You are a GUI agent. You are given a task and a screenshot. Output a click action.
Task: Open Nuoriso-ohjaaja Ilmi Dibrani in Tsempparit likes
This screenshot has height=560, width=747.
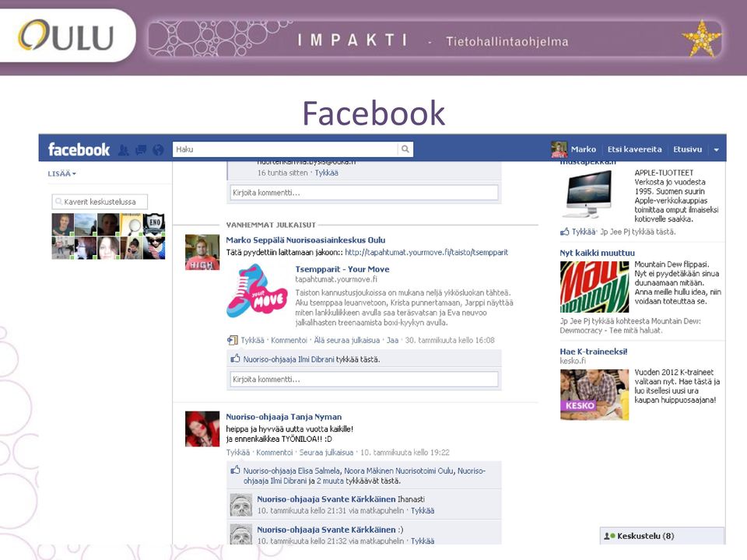point(289,359)
